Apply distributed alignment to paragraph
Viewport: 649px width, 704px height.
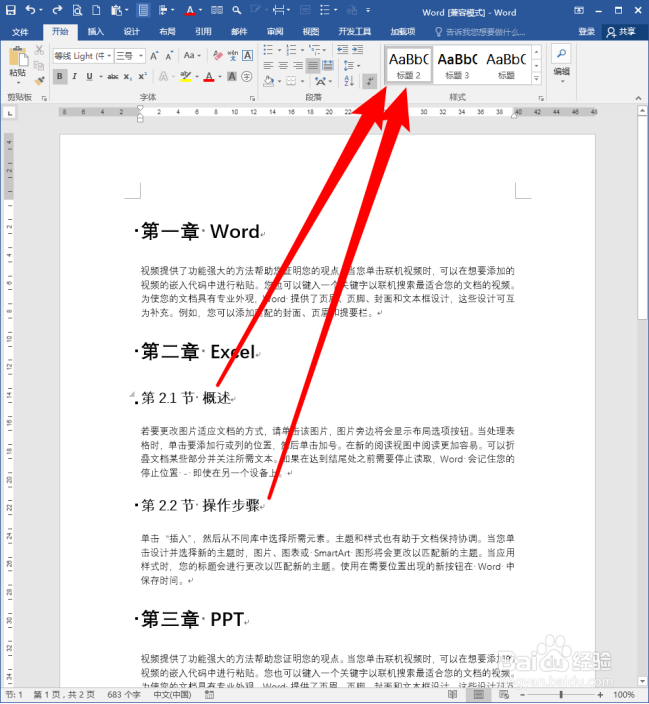(328, 66)
